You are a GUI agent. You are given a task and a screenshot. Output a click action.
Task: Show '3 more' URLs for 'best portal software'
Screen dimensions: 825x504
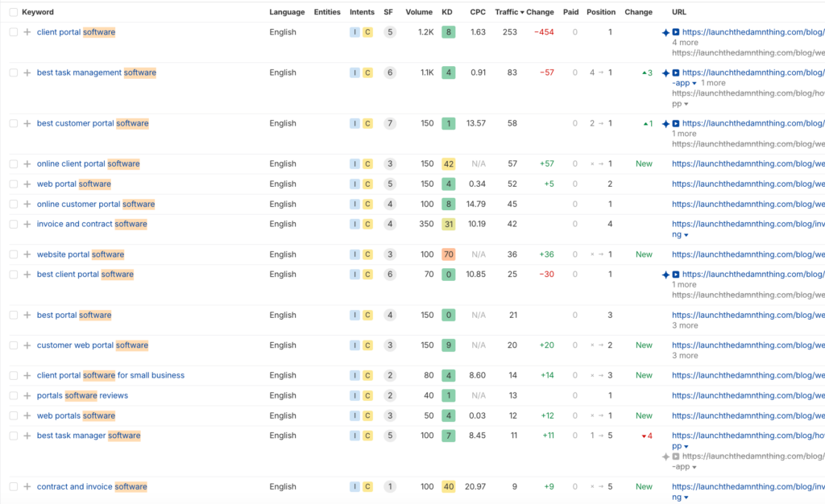click(x=685, y=325)
